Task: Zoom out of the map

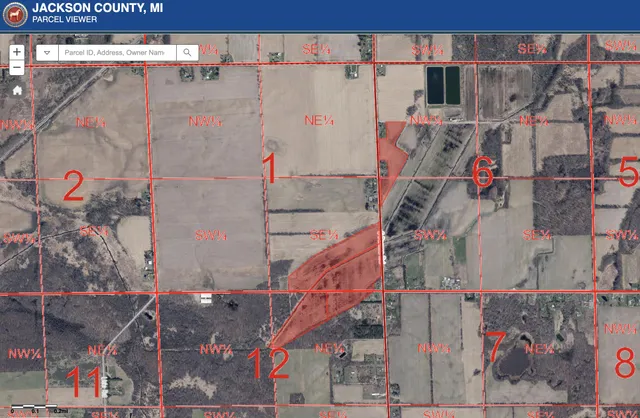Action: [x=17, y=68]
